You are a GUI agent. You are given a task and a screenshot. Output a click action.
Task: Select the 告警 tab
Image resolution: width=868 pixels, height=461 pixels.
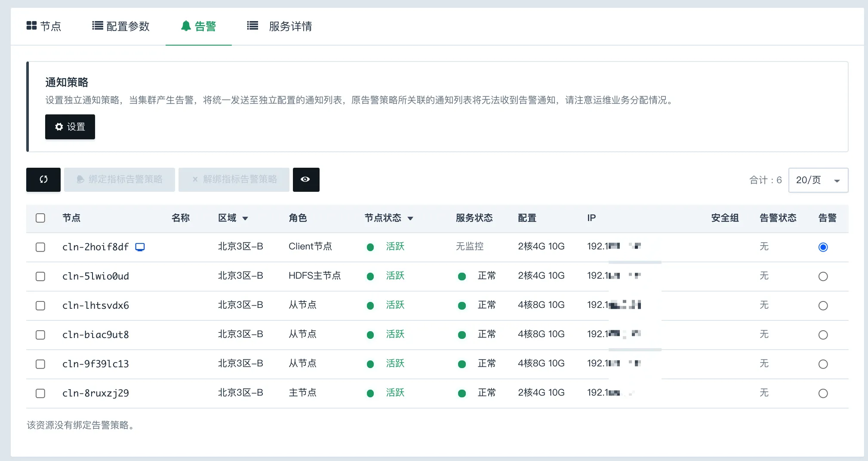tap(199, 26)
